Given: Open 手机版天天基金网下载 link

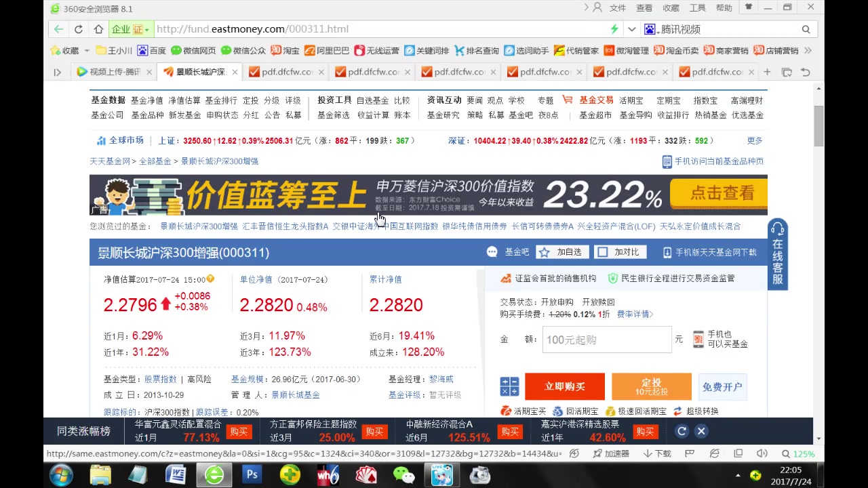Looking at the screenshot, I should pyautogui.click(x=710, y=252).
